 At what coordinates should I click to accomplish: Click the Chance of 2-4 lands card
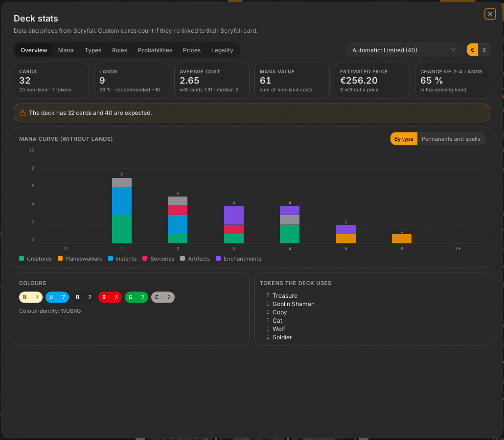click(453, 80)
